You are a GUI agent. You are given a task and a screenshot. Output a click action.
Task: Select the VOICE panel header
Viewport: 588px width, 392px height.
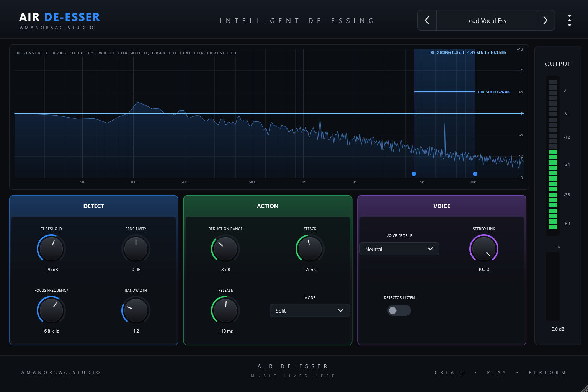tap(442, 206)
